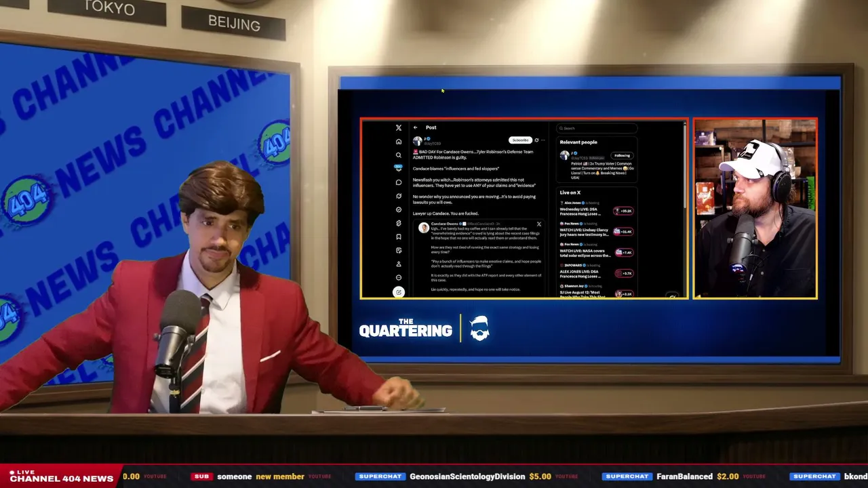
Task: Open the quoted Candace Owens post text
Action: 486,259
